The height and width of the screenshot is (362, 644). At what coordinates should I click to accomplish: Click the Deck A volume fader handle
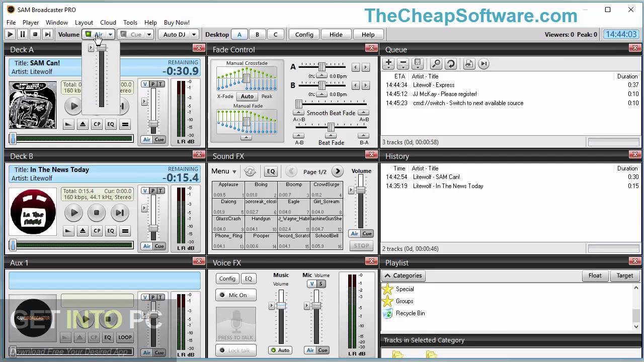153,124
